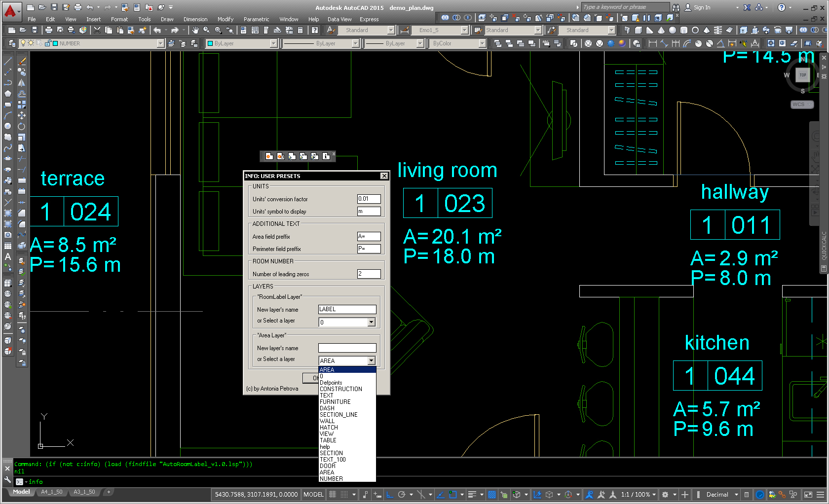Close the INFO: USER PRESETS dialog
Image resolution: width=829 pixels, height=504 pixels.
[x=384, y=176]
